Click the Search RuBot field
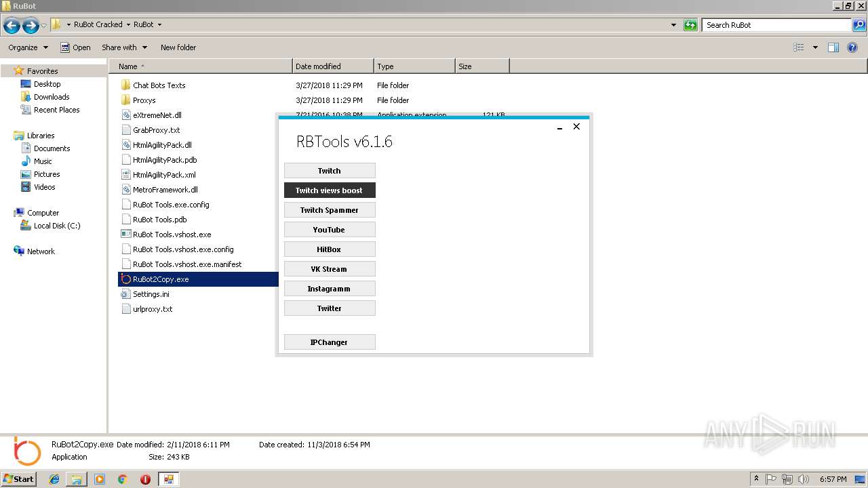This screenshot has width=868, height=488. tap(777, 25)
